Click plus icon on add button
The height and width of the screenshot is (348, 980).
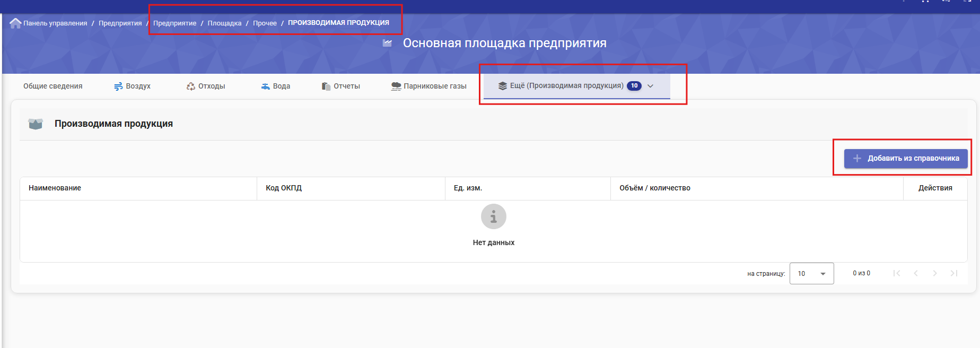[857, 158]
